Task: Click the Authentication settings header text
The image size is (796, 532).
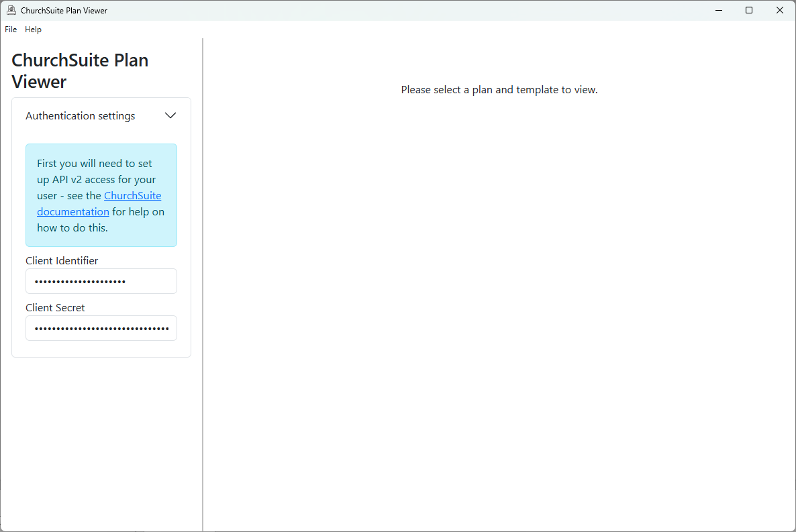Action: [81, 116]
